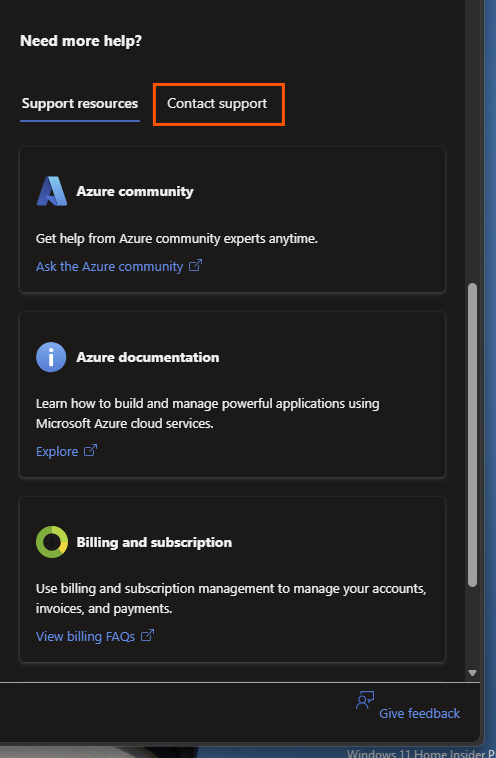Viewport: 496px width, 758px height.
Task: Click the external link icon after Azure community link
Action: [x=195, y=265]
